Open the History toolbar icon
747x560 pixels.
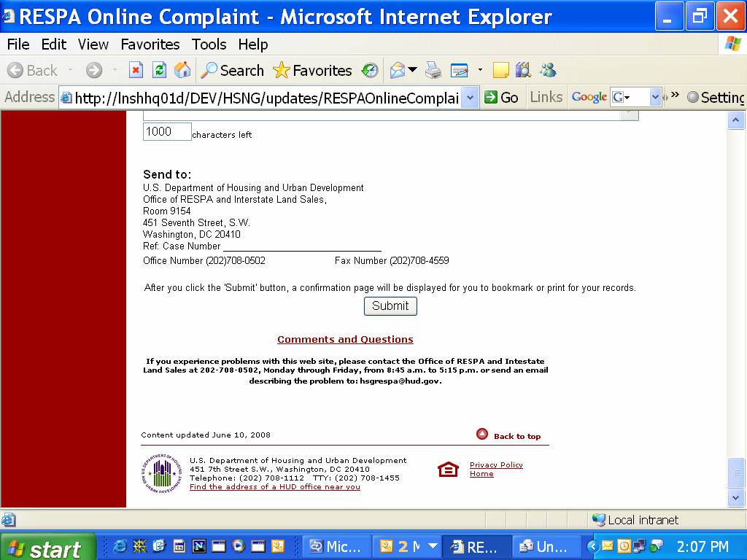pyautogui.click(x=370, y=71)
